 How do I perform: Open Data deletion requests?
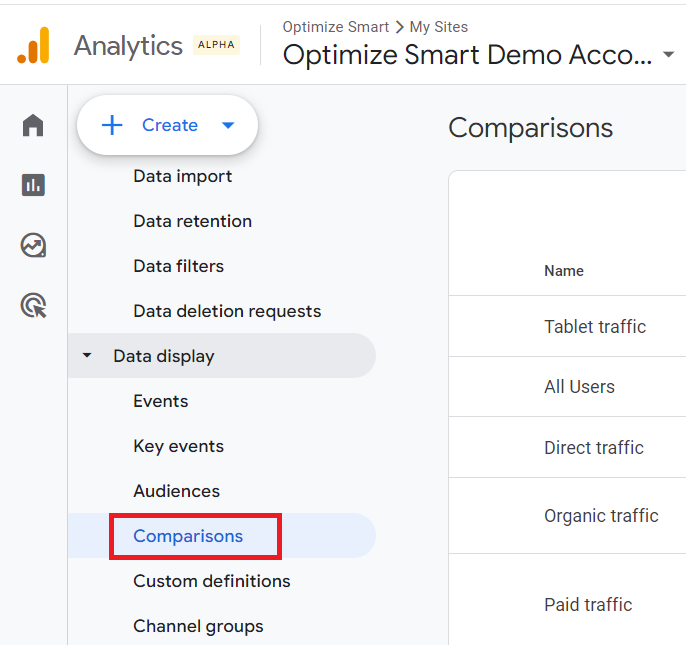point(227,311)
